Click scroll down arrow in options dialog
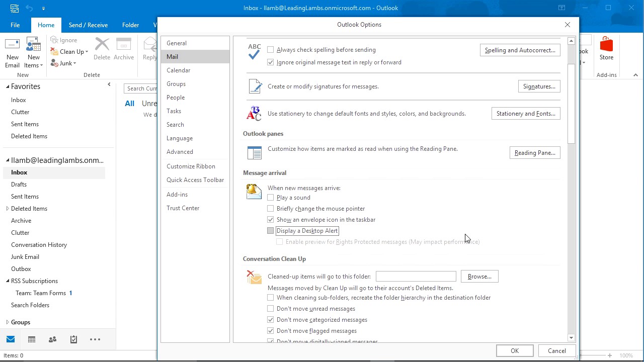This screenshot has width=644, height=362. coord(571,338)
